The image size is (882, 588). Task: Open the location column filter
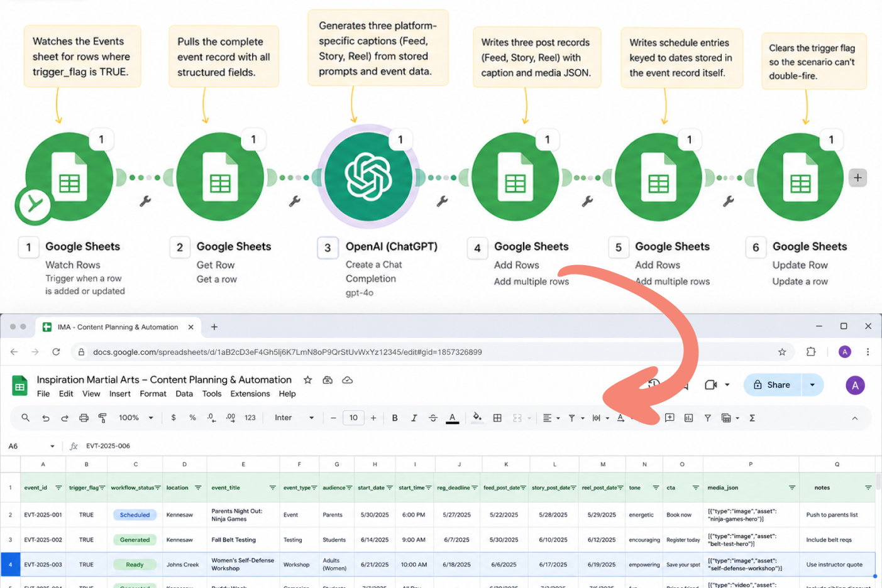(x=198, y=487)
